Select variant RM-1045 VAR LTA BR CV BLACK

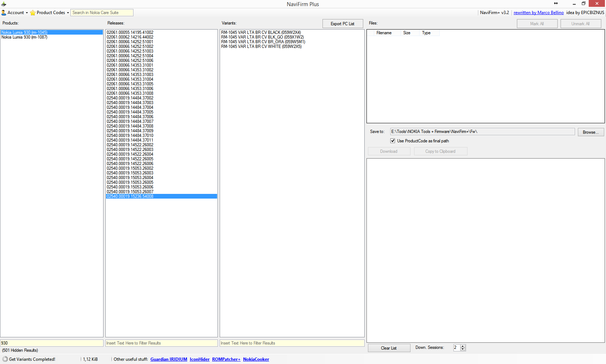tap(292, 32)
